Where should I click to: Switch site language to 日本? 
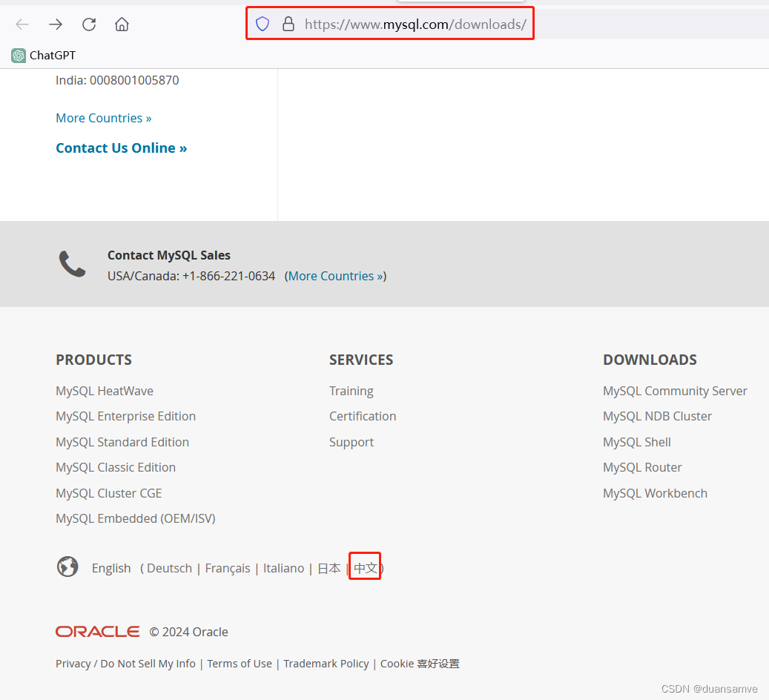click(329, 568)
